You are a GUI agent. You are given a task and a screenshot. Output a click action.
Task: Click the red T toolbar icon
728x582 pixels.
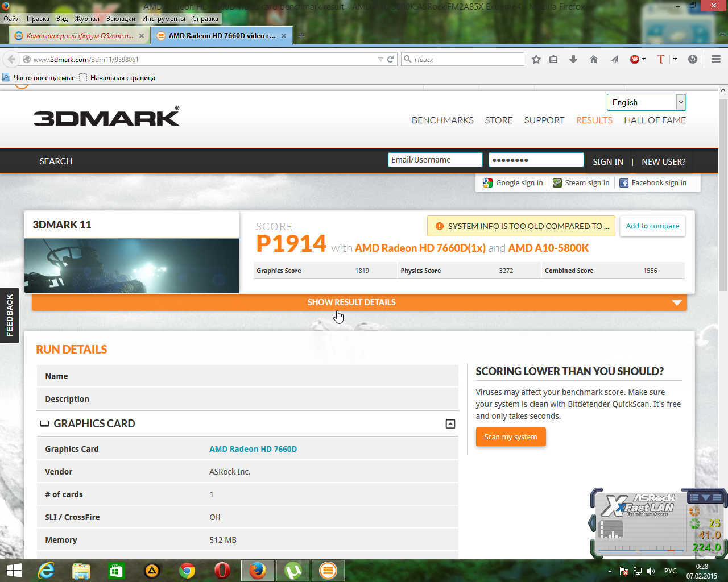(660, 59)
